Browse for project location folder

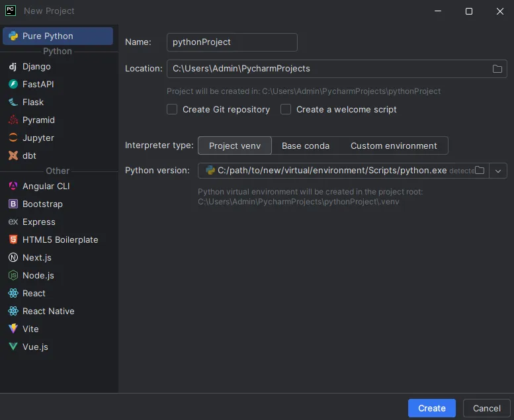497,69
